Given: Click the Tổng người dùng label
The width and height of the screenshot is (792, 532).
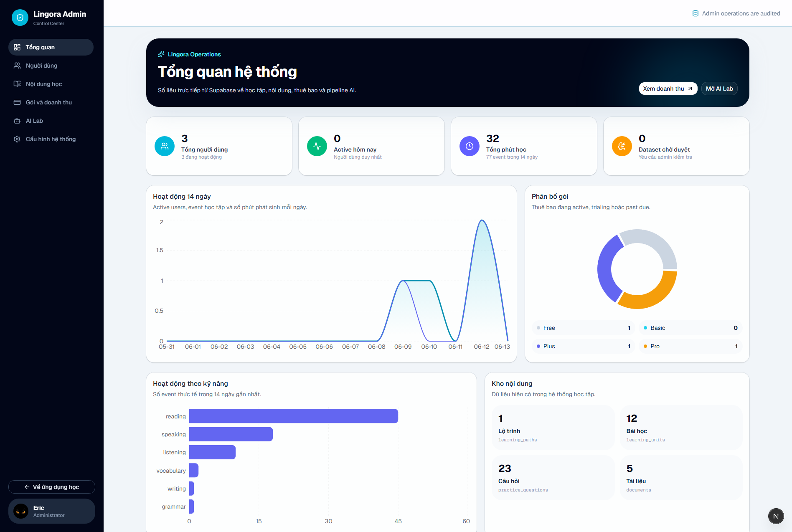Looking at the screenshot, I should (x=204, y=149).
